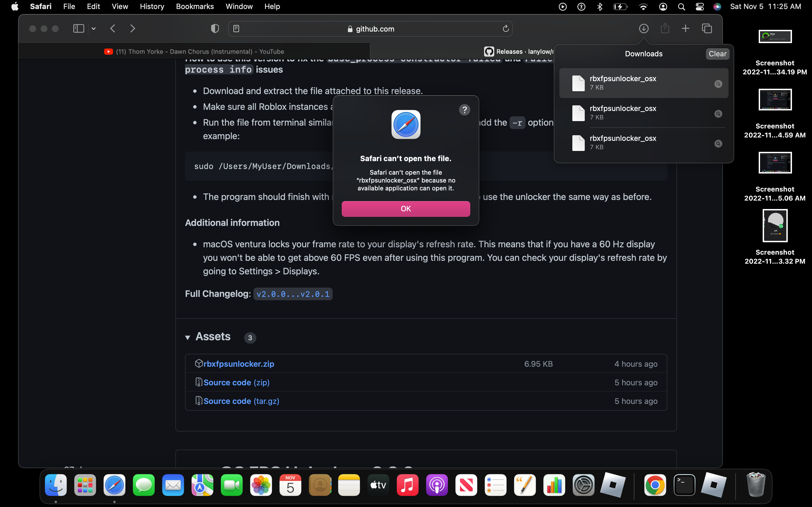The height and width of the screenshot is (507, 812).
Task: Download the rbxfpsunlocker.zip asset
Action: point(239,363)
